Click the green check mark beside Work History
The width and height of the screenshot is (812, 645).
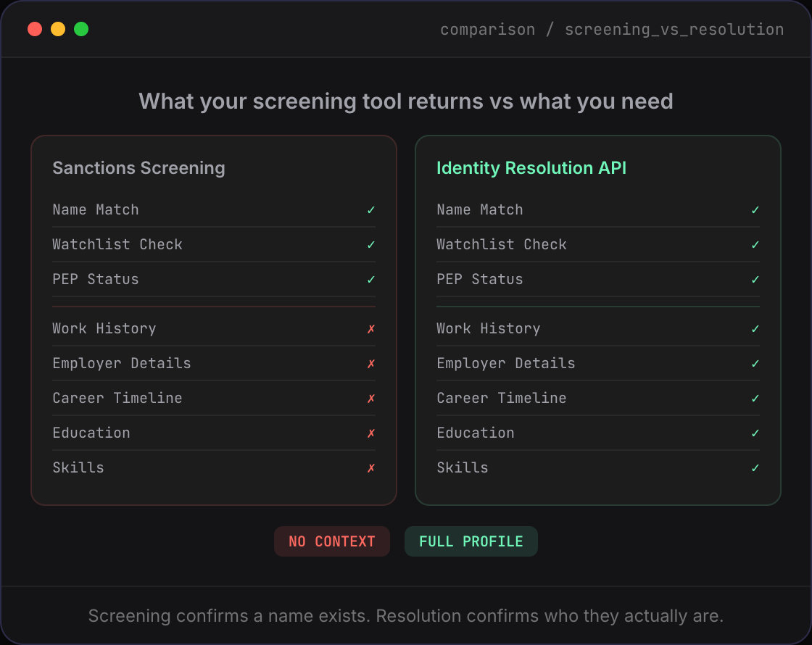[x=755, y=329]
